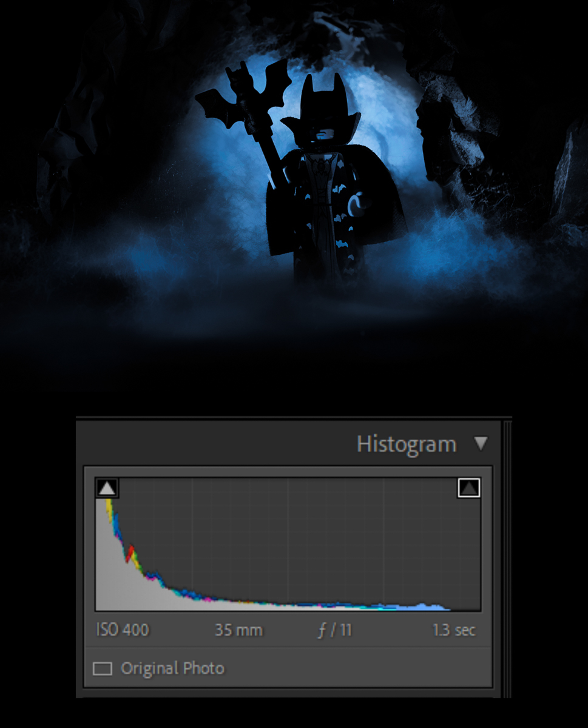
Task: Select the 1.3 sec shutter speed readout
Action: coord(454,630)
